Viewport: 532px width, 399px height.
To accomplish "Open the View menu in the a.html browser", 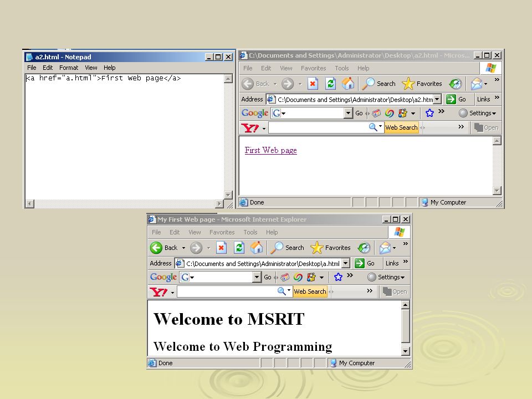I will pyautogui.click(x=195, y=232).
